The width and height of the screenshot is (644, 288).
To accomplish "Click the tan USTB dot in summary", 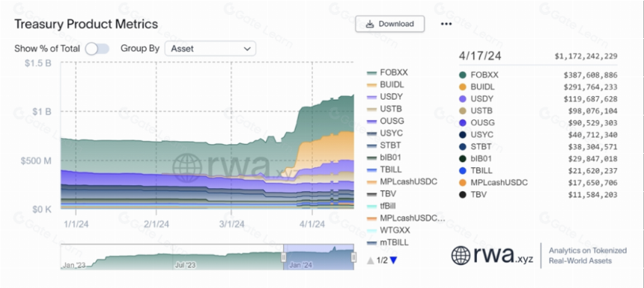I will [x=463, y=111].
